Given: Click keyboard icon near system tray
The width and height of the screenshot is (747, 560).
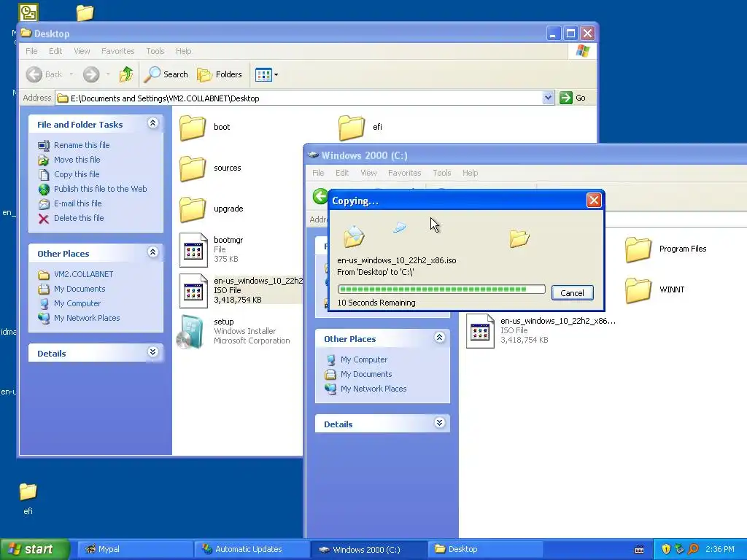Looking at the screenshot, I should click(639, 550).
